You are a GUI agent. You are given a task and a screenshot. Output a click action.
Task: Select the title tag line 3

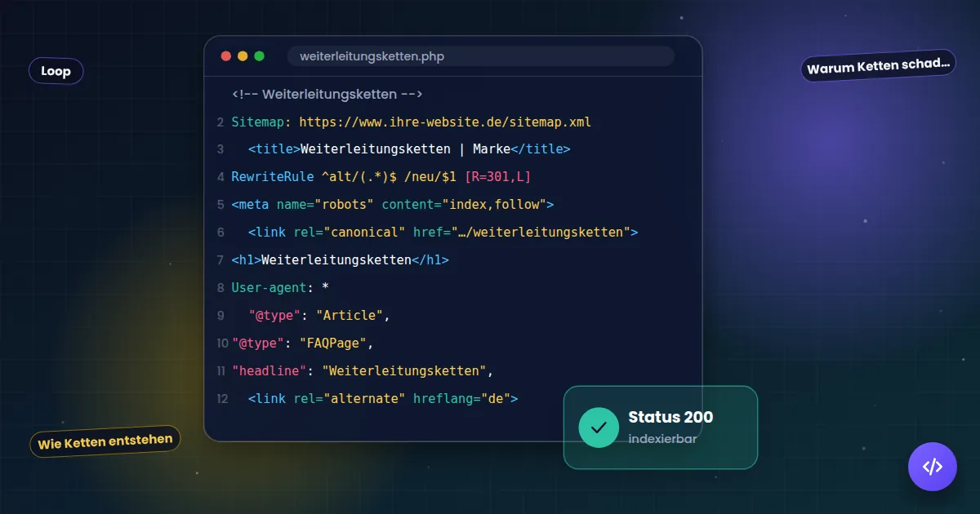(x=409, y=149)
